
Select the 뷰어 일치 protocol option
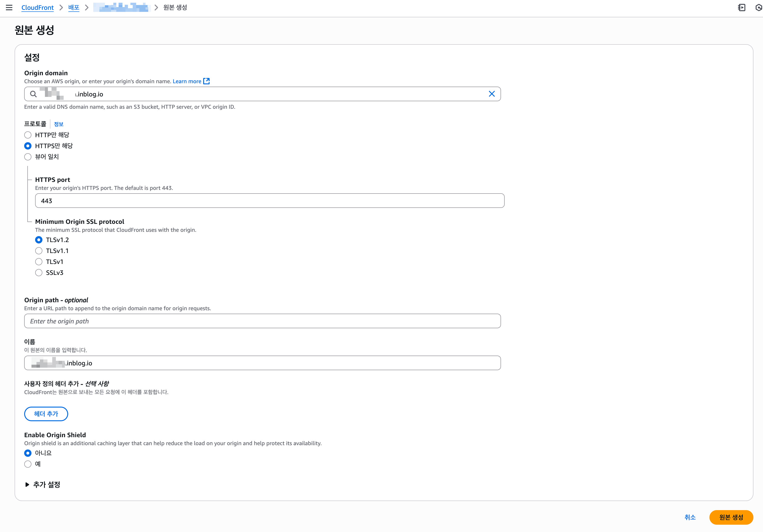[x=28, y=157]
